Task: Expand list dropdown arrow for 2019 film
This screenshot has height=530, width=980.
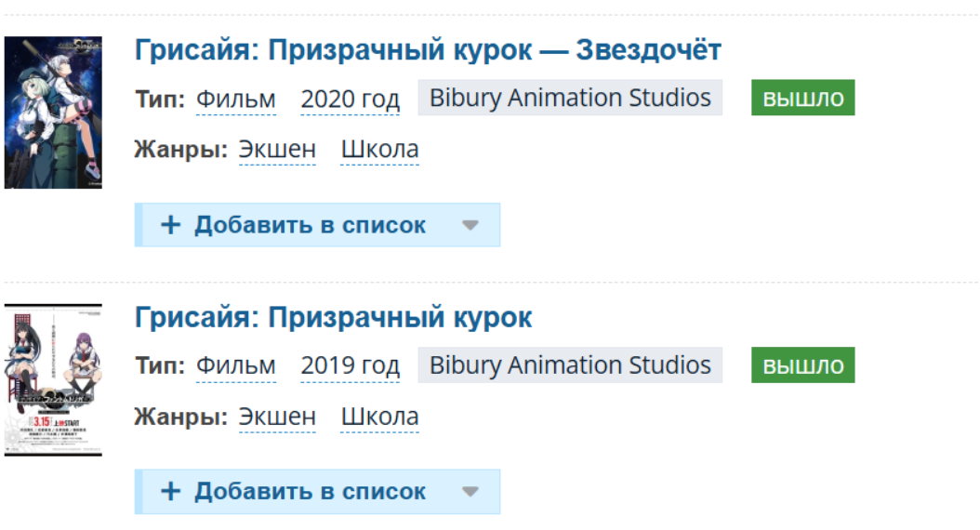Action: click(x=470, y=492)
